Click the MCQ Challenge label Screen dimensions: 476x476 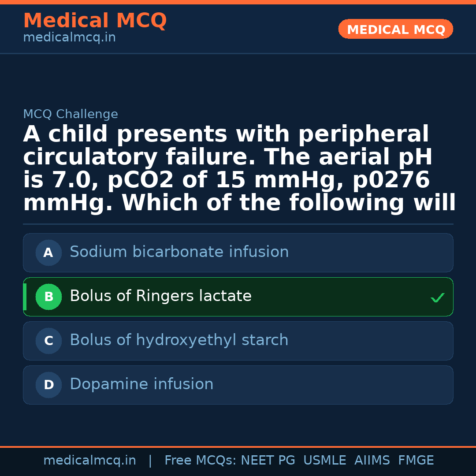coord(71,115)
